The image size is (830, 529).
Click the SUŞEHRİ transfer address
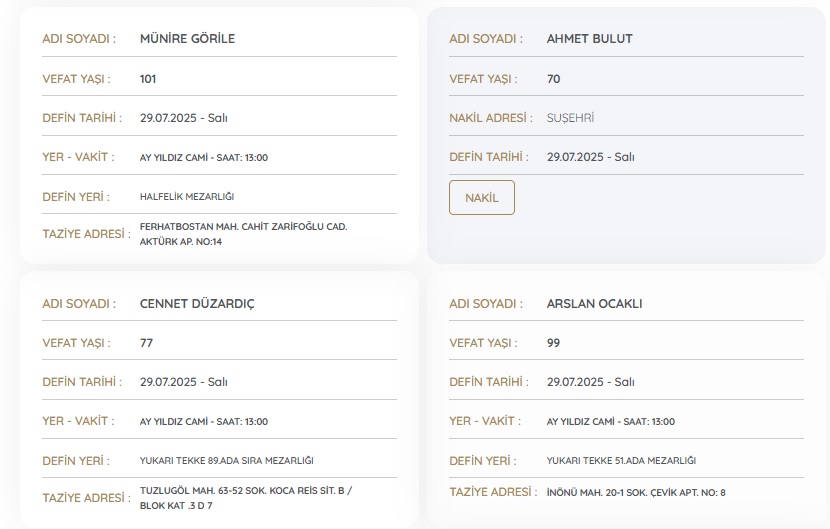point(570,118)
